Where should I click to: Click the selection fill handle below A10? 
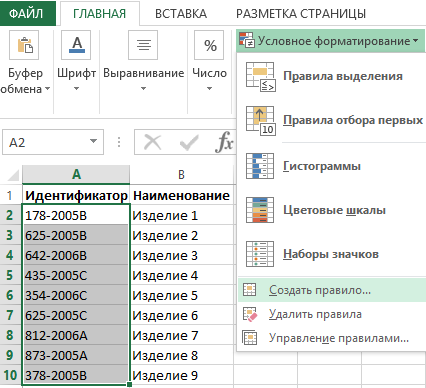129,384
